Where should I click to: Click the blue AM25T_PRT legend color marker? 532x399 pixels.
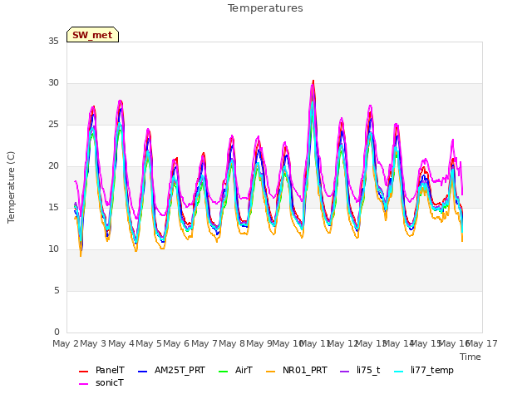click(142, 372)
